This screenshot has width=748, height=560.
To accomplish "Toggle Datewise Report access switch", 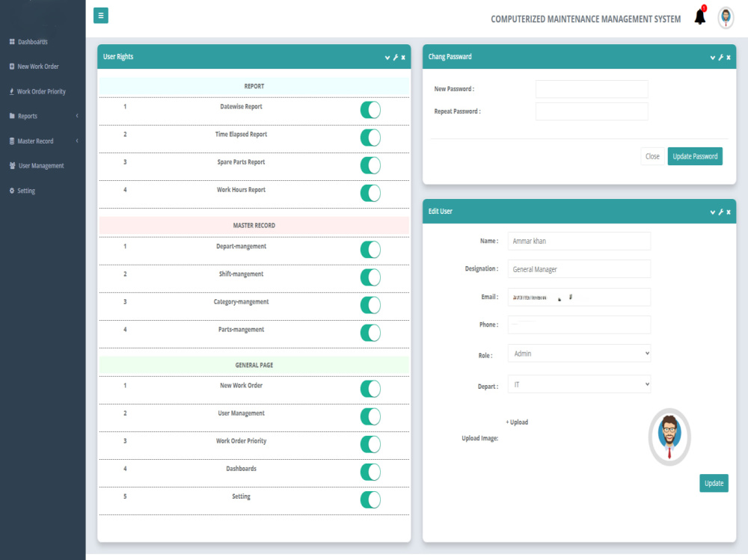I will [370, 110].
